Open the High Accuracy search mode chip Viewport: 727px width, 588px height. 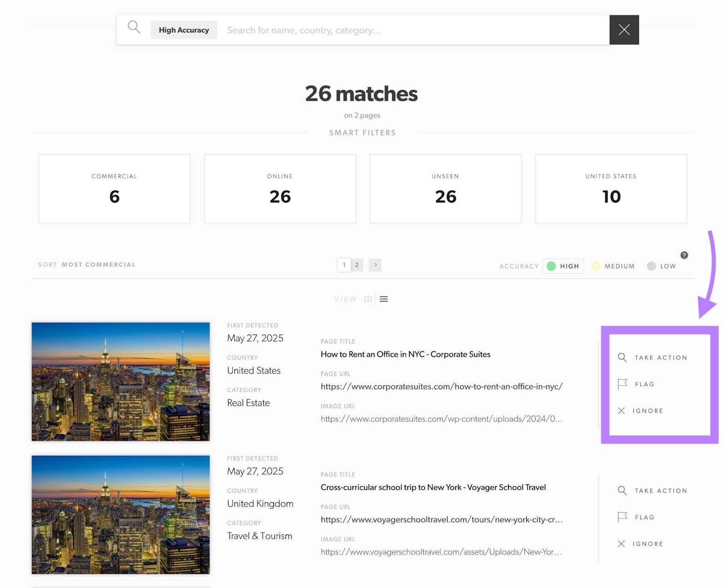[184, 30]
